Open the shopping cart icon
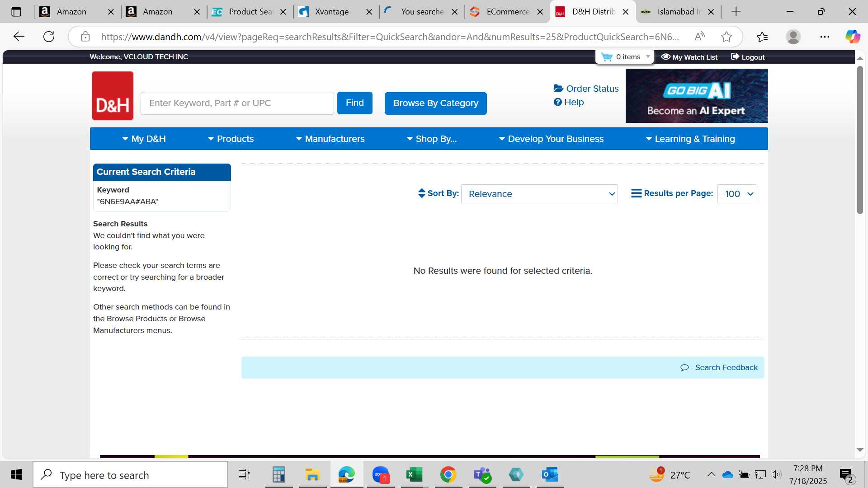 (607, 57)
